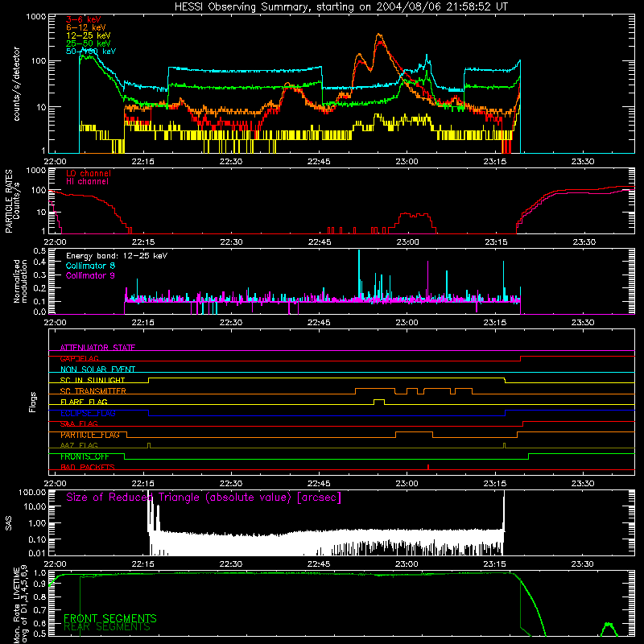Select the 6-12 keV legend label
The height and width of the screenshot is (644, 644).
coord(85,27)
